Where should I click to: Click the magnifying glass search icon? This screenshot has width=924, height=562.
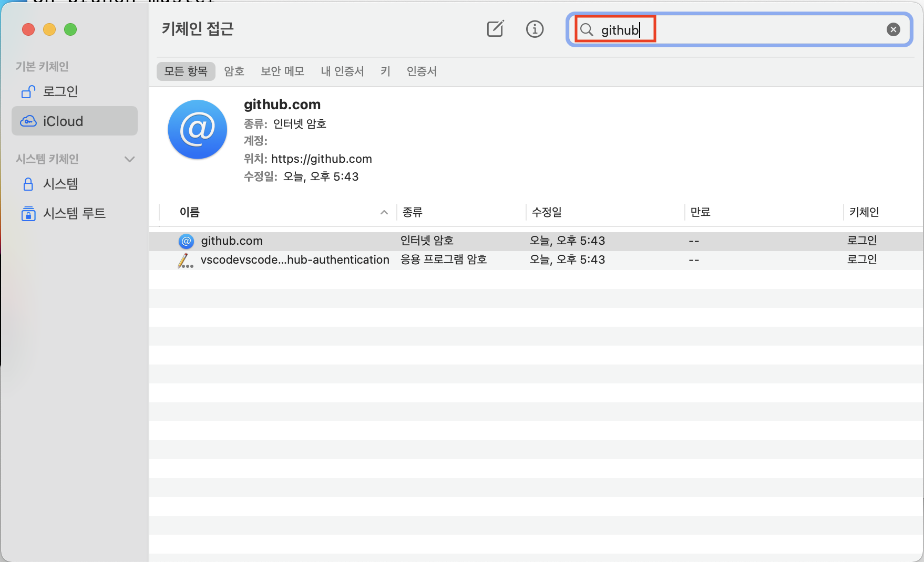(x=587, y=30)
